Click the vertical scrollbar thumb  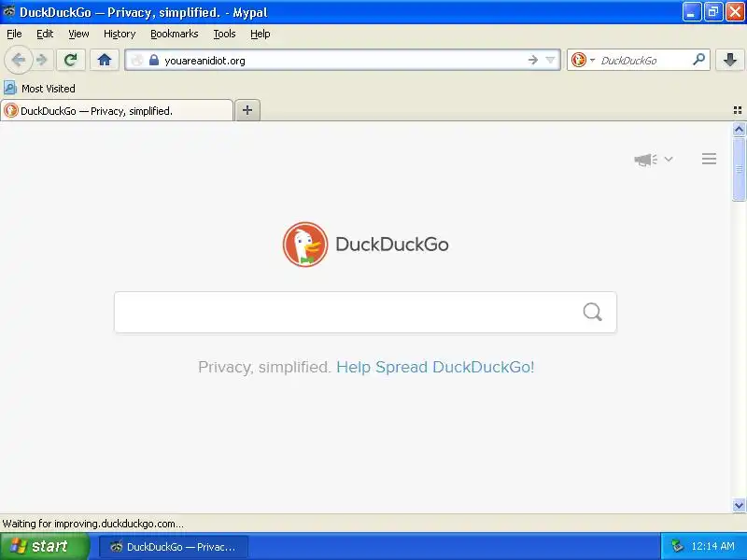[739, 169]
